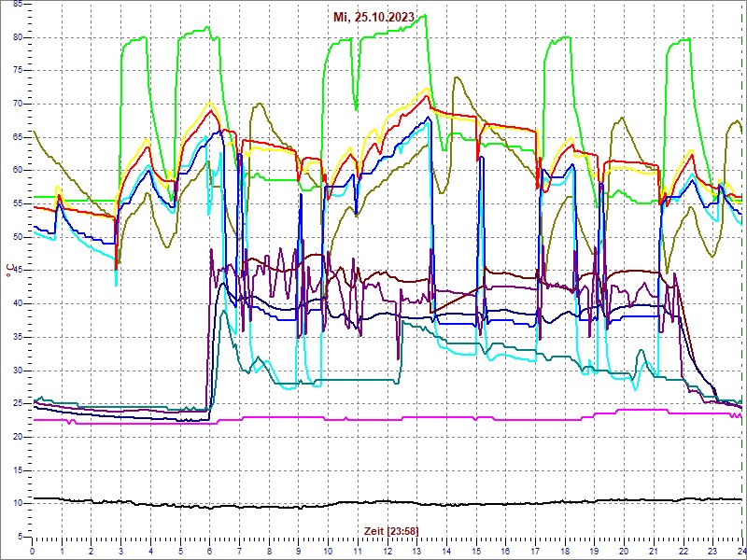
Task: Click hour 17 on the time axis
Action: click(535, 550)
